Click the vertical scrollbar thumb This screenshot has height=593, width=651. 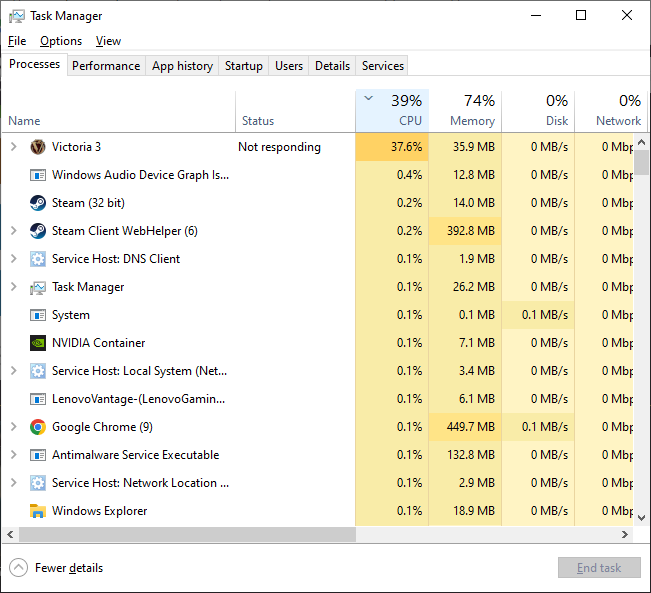[641, 162]
